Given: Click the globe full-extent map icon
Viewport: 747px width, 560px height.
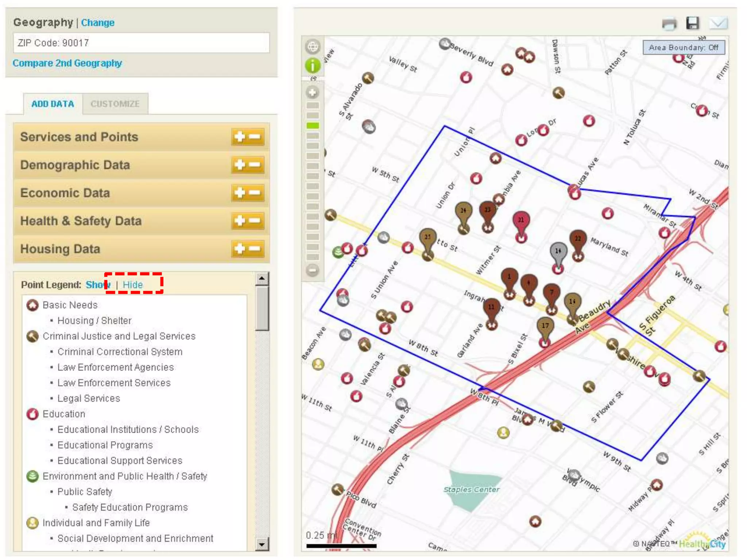Looking at the screenshot, I should 313,47.
